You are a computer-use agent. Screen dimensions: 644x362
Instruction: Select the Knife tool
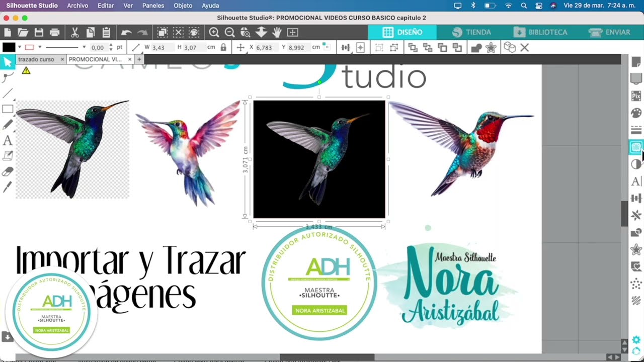pos(8,187)
